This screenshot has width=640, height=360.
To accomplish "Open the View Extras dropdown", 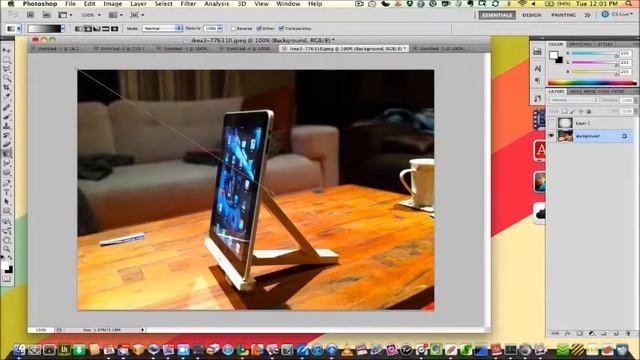I will click(x=65, y=15).
